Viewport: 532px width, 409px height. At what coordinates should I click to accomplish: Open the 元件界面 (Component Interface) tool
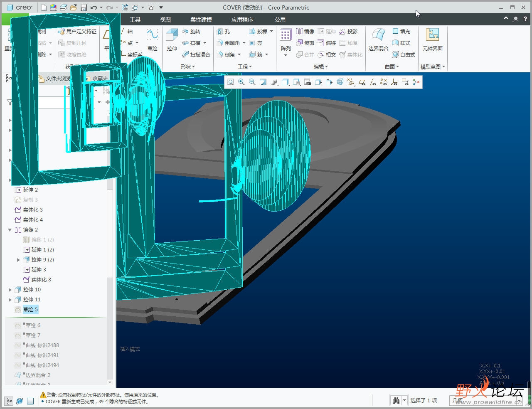coord(433,40)
